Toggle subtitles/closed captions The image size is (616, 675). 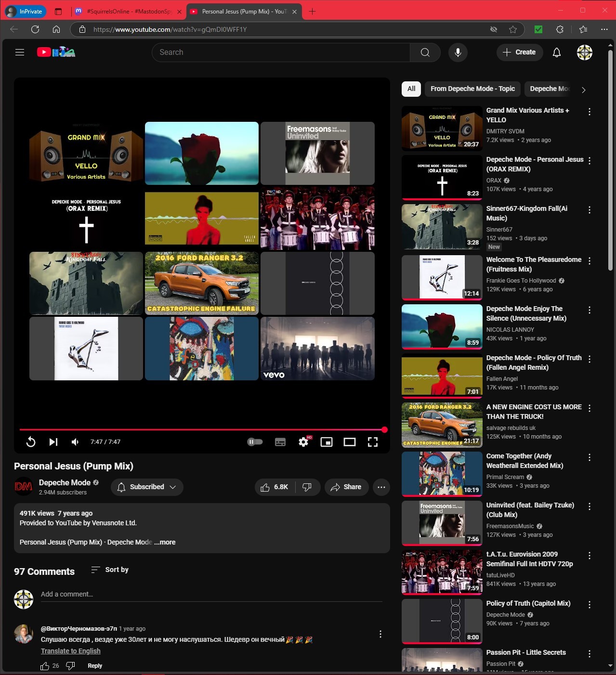(x=280, y=442)
